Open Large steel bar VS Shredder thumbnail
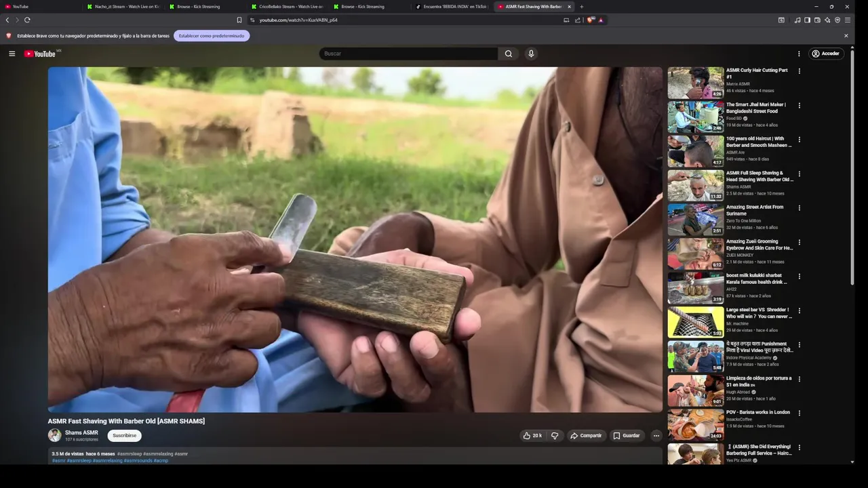The height and width of the screenshot is (488, 868). tap(696, 323)
